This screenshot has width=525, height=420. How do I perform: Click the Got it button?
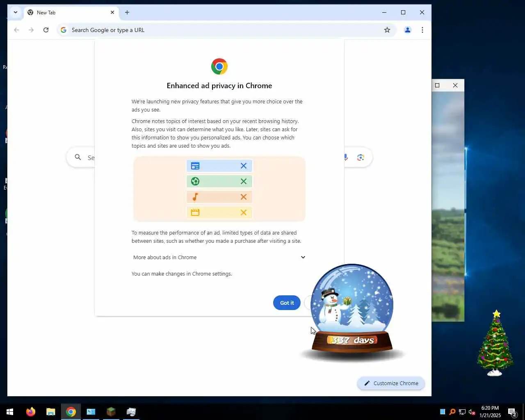[x=287, y=303]
